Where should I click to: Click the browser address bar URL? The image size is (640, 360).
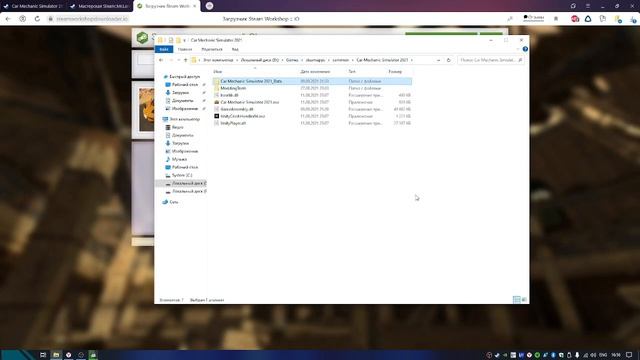click(x=92, y=19)
